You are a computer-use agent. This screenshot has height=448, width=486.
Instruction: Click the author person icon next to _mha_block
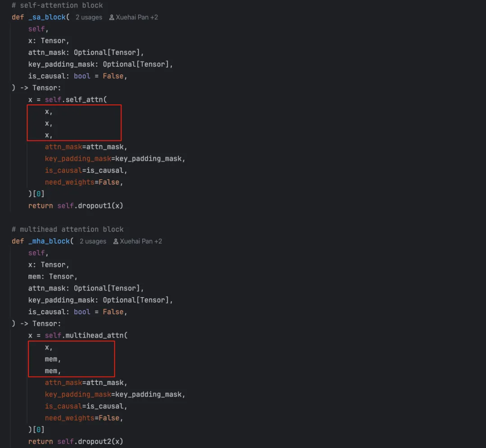(x=116, y=241)
